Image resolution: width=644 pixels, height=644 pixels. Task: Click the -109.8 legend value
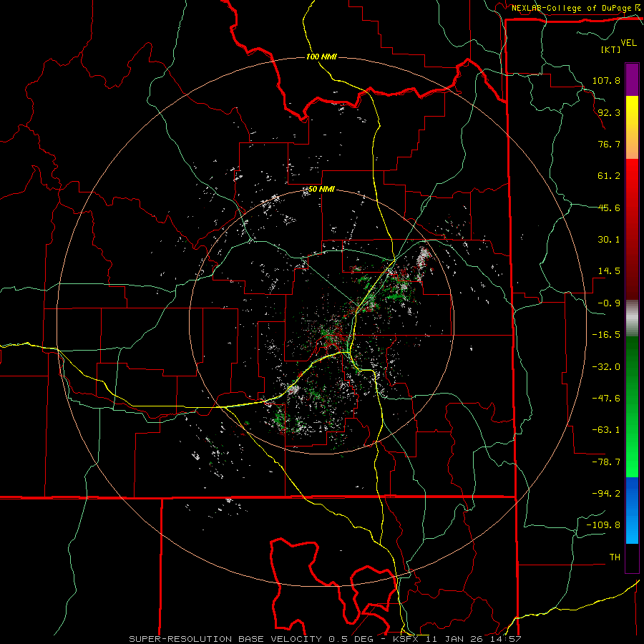tap(604, 525)
